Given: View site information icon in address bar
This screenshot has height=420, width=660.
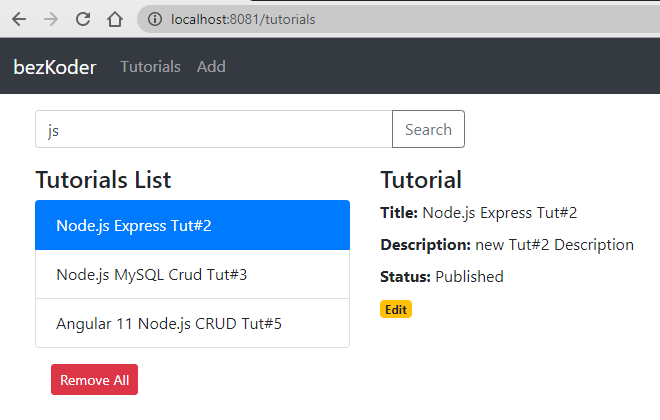Looking at the screenshot, I should 154,19.
